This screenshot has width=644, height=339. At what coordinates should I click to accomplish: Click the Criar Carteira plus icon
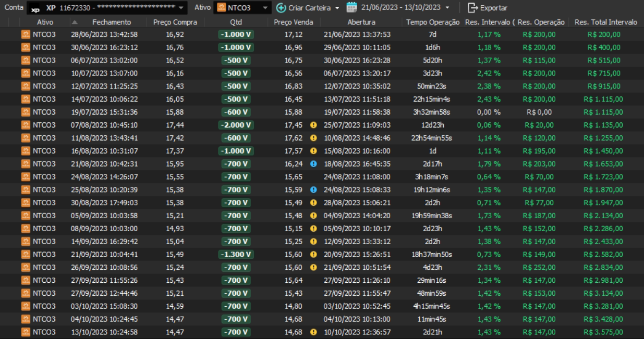[x=281, y=8]
